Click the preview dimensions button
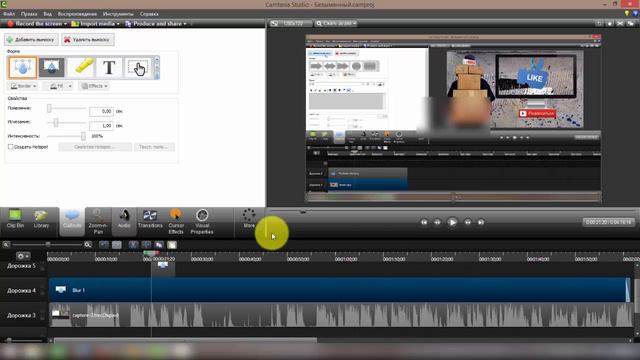 tap(293, 24)
